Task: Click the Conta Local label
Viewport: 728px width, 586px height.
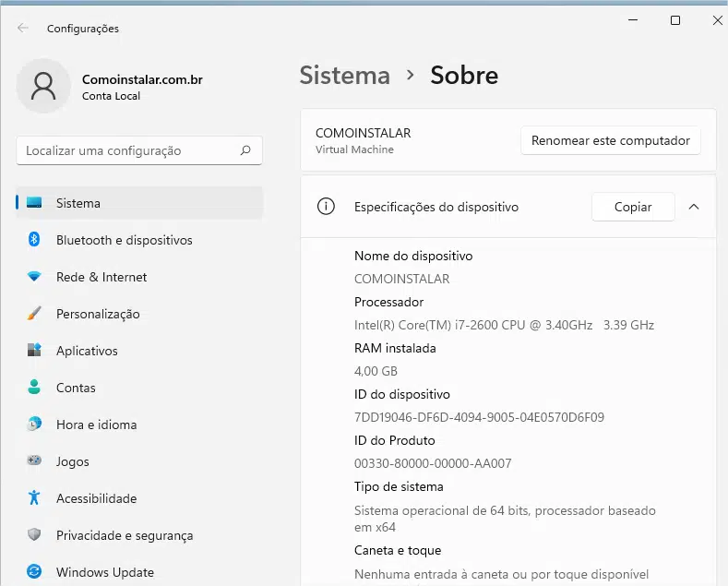Action: [111, 96]
